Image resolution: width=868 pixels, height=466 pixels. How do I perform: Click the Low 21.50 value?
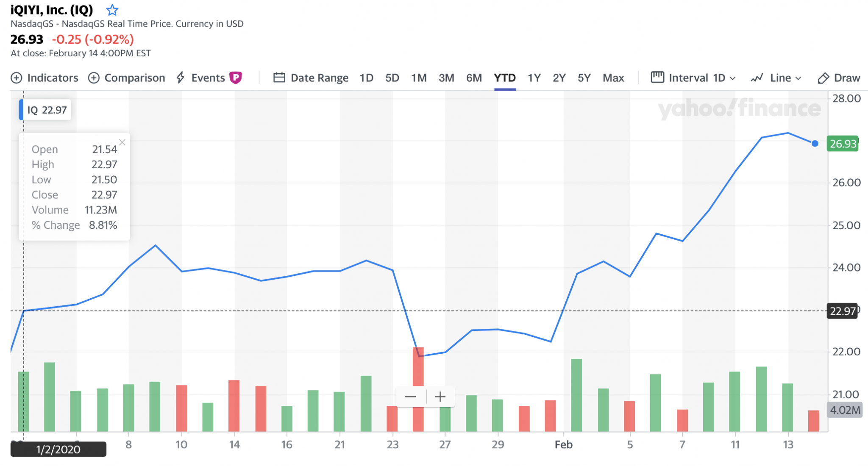point(104,180)
